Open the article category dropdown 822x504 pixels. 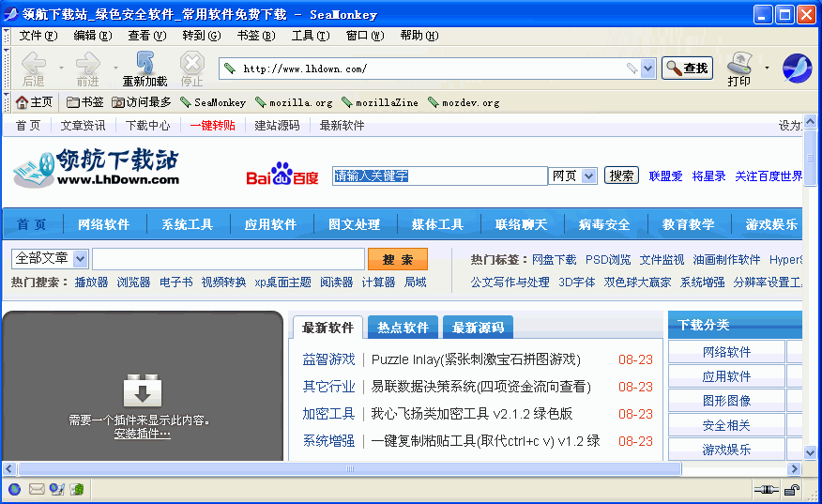point(80,258)
